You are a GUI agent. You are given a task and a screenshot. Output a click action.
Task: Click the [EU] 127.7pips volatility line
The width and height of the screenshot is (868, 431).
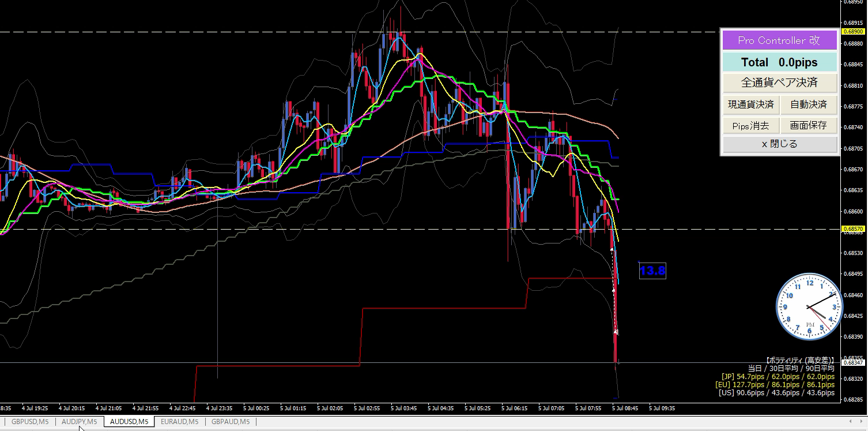(775, 384)
